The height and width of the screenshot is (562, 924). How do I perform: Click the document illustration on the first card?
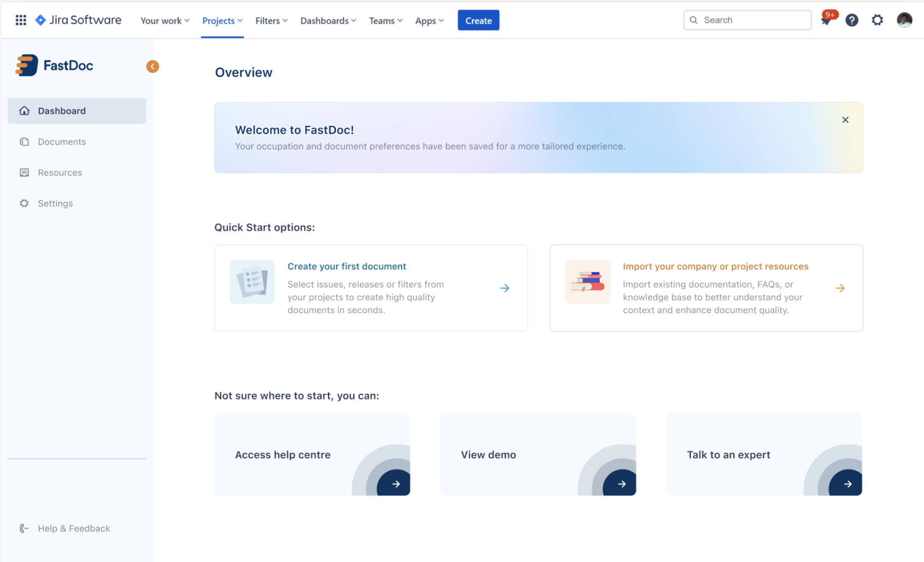tap(252, 282)
